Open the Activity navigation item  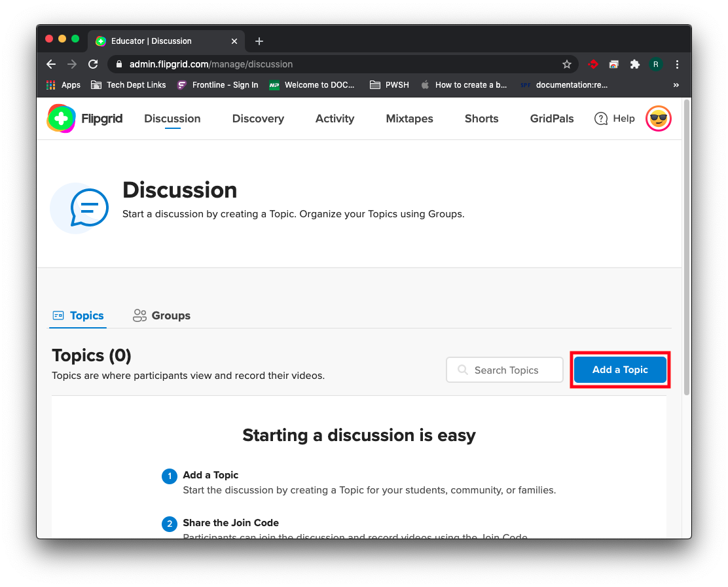pyautogui.click(x=335, y=119)
